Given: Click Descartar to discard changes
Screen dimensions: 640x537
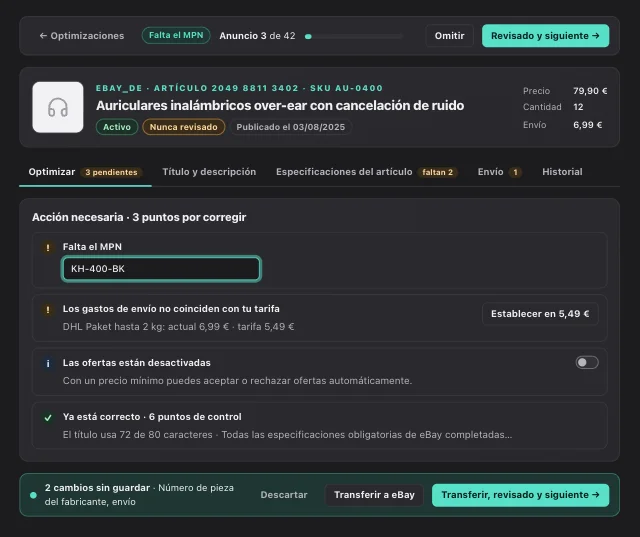Looking at the screenshot, I should coord(284,495).
